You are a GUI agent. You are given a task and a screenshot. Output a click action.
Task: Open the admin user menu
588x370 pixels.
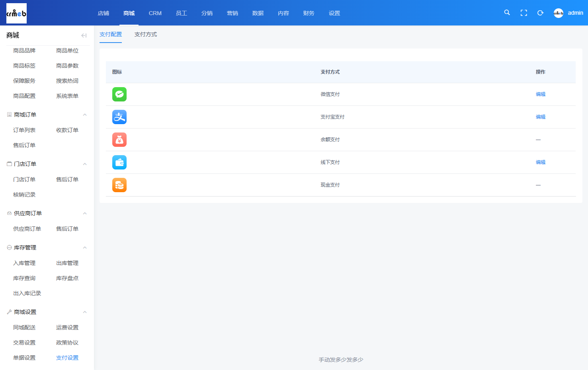click(x=568, y=13)
